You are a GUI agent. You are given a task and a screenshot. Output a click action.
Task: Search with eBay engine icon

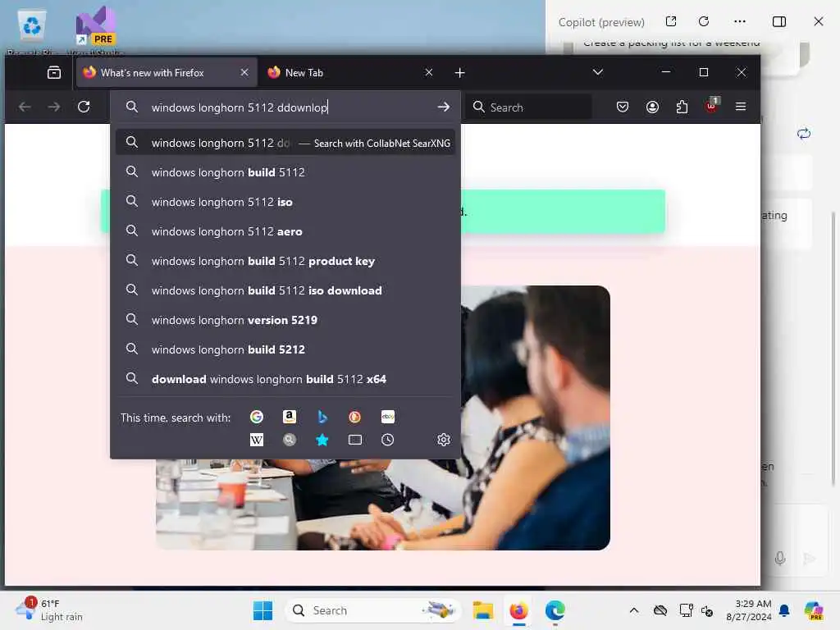click(388, 417)
